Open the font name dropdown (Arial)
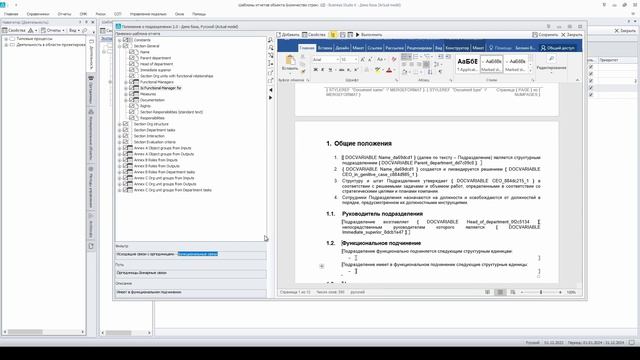640x360 pixels. [x=337, y=60]
